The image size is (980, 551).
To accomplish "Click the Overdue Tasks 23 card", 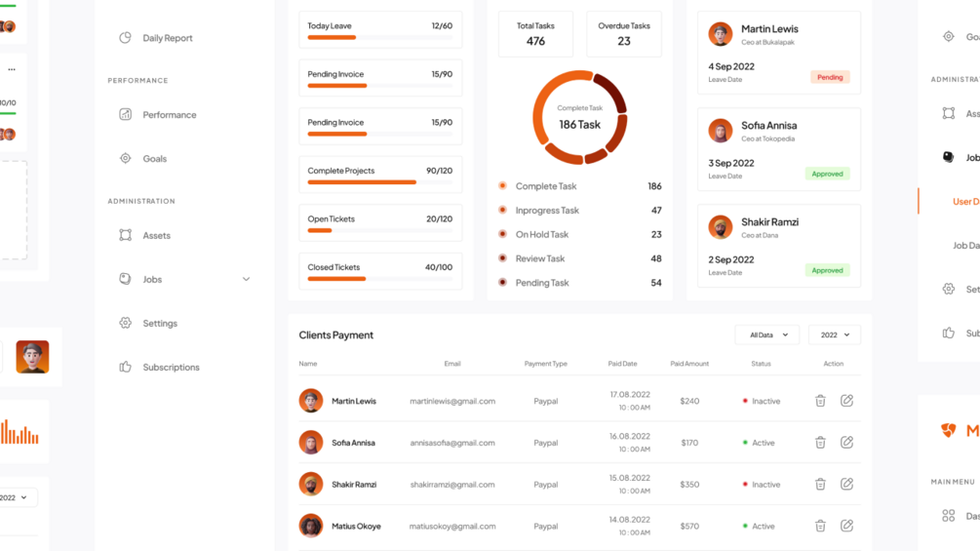I will (624, 34).
